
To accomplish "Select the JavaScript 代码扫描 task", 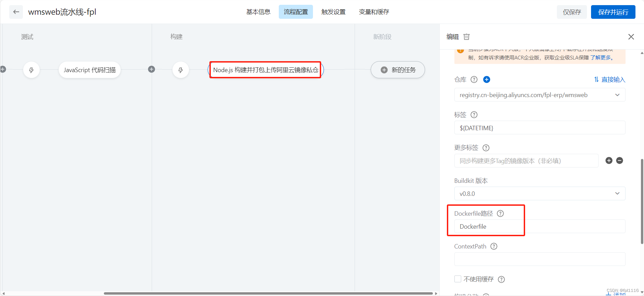I will [x=90, y=70].
